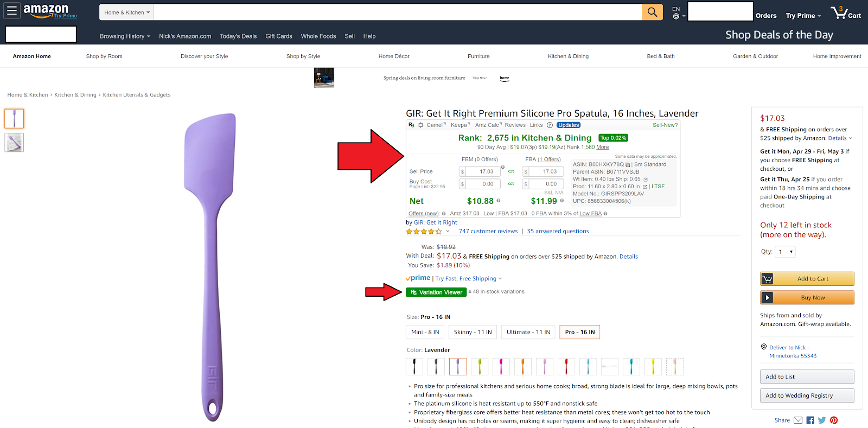This screenshot has width=868, height=428.
Task: Open the shopping cart icon
Action: (x=845, y=13)
